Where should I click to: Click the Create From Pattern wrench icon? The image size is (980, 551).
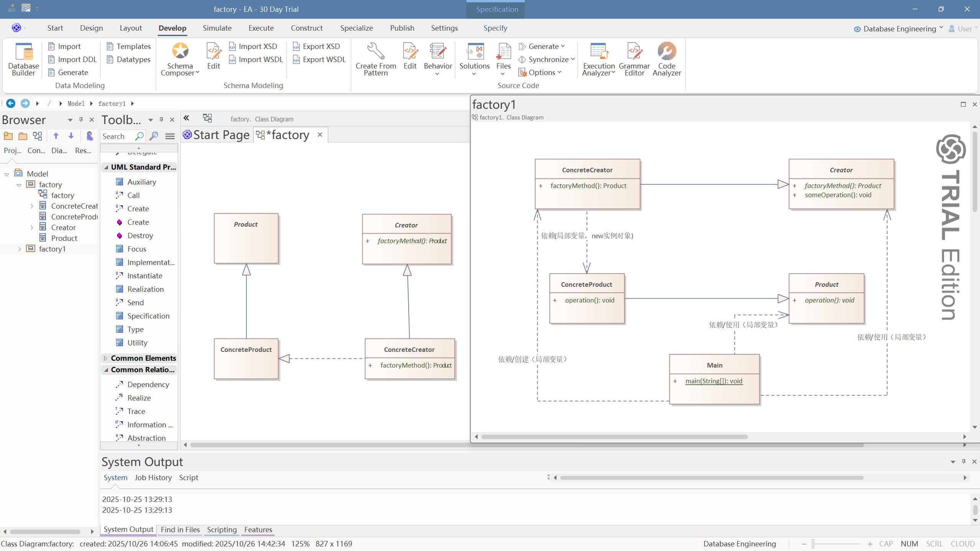(375, 51)
